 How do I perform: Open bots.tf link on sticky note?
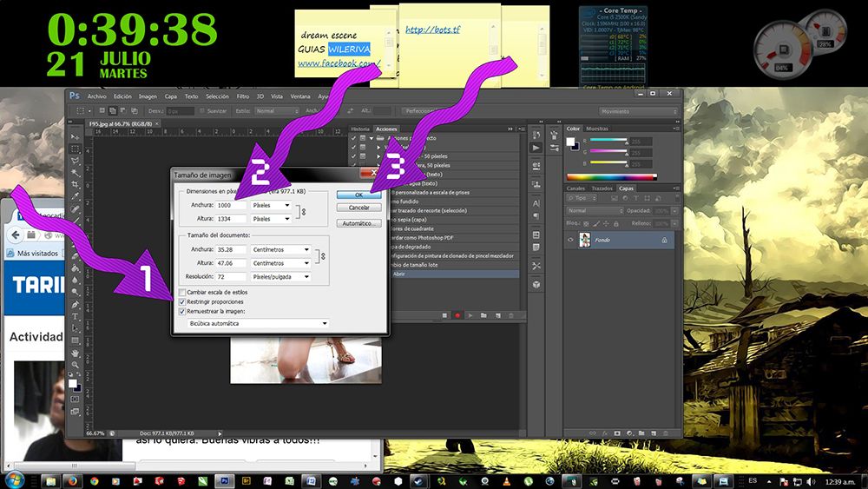pos(432,30)
